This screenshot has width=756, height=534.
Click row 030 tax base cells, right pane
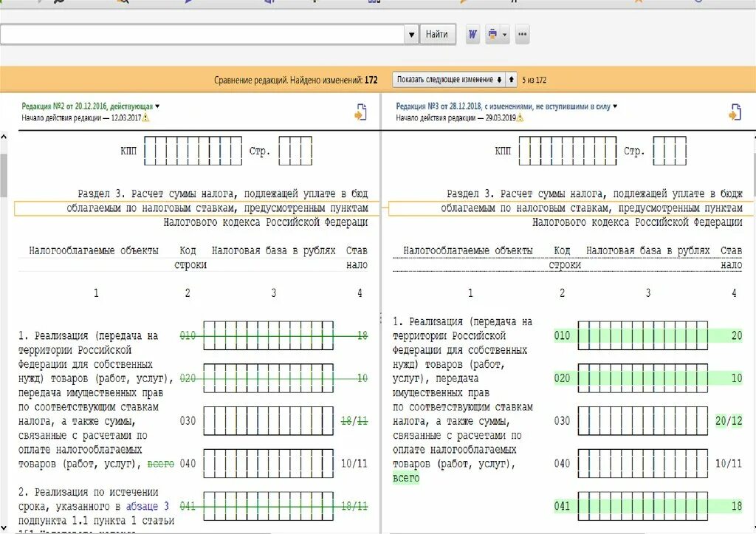click(x=643, y=421)
